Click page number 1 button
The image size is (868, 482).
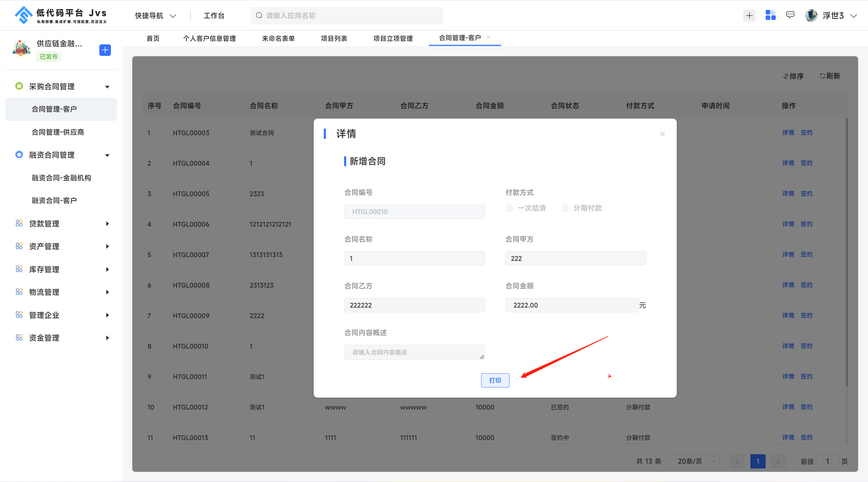758,461
